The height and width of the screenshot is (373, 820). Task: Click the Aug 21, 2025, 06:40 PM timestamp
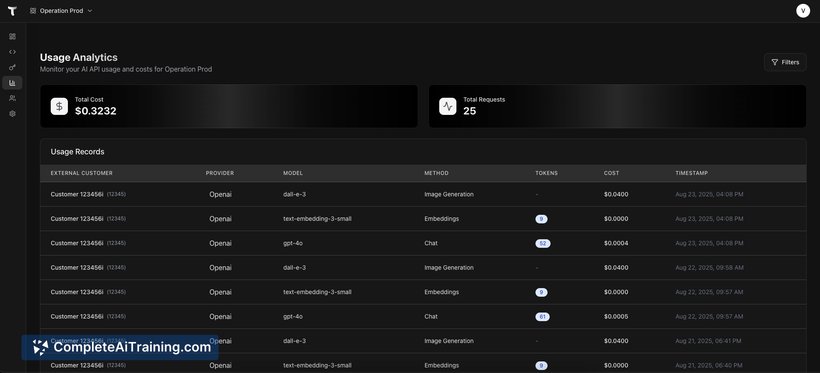pyautogui.click(x=709, y=366)
